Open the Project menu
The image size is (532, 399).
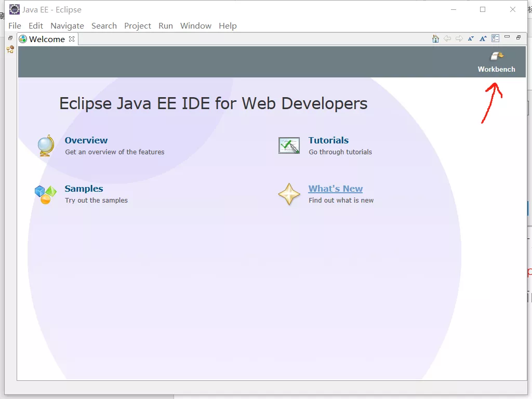click(137, 26)
